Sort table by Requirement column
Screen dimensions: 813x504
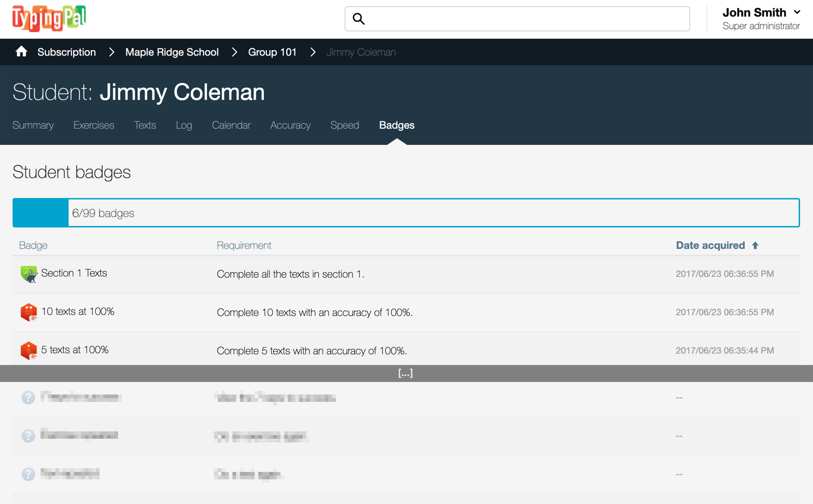[x=244, y=246]
